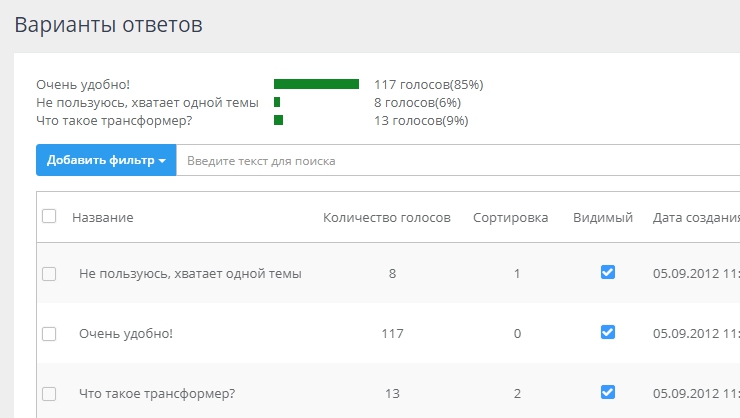740x418 pixels.
Task: Click the "Видимый" column header
Action: 602,217
